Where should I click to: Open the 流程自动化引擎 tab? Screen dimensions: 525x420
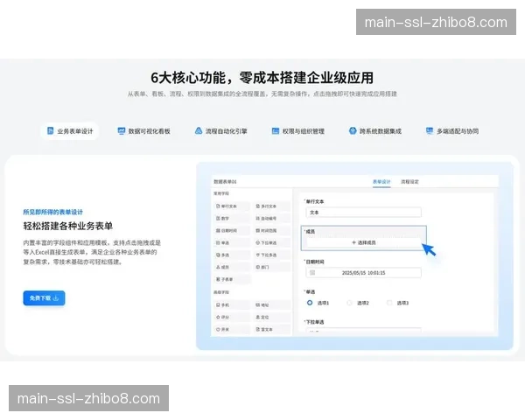click(x=221, y=131)
